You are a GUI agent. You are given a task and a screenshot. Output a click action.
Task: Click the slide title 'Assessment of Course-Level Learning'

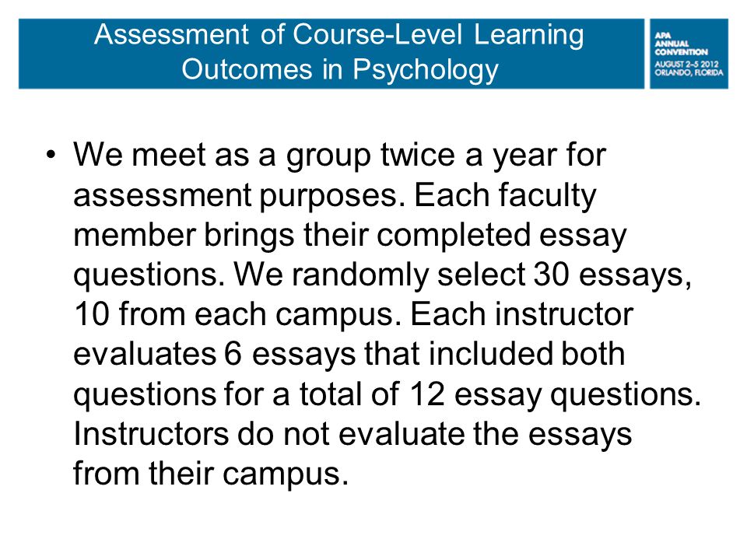point(338,35)
